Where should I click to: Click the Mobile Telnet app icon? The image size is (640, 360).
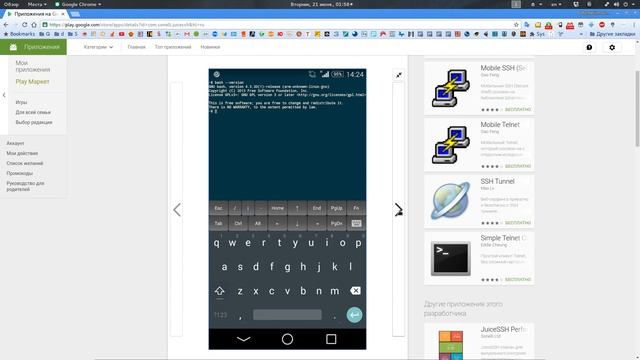[x=451, y=145]
